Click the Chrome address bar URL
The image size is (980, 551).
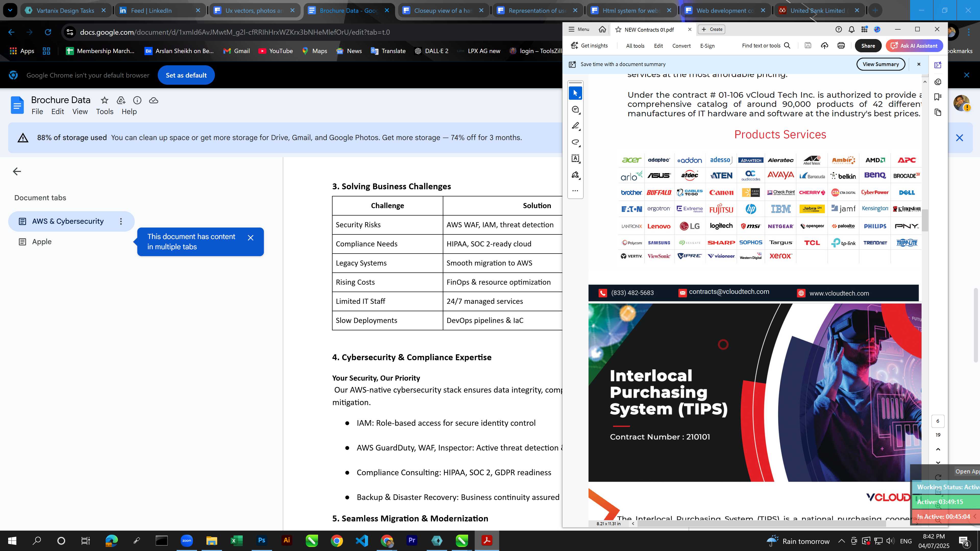[x=235, y=32]
